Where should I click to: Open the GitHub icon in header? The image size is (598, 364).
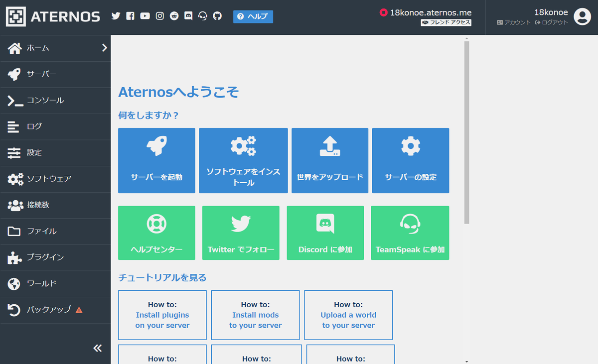(217, 16)
